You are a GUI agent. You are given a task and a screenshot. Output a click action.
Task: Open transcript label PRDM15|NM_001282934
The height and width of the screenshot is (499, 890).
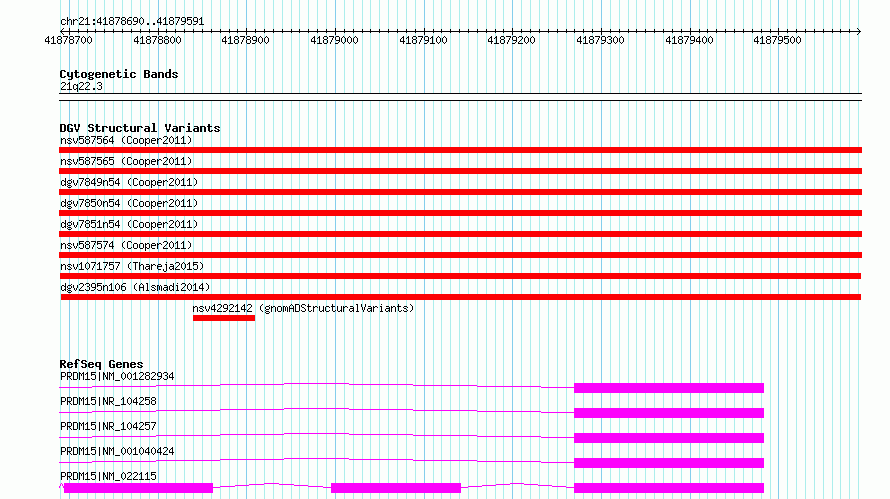click(117, 376)
